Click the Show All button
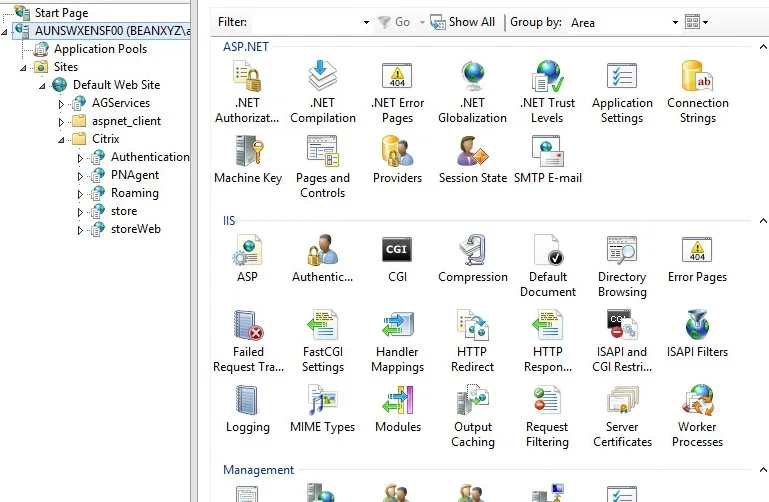The image size is (769, 502). point(463,22)
